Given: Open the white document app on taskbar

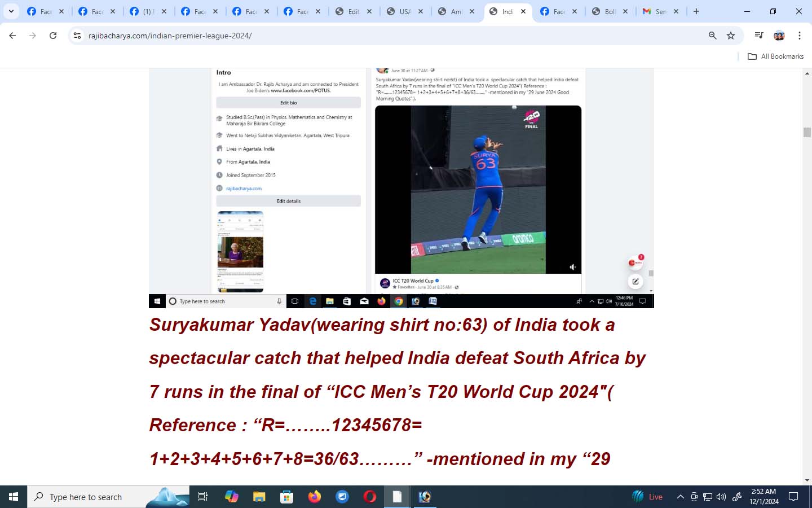Looking at the screenshot, I should (398, 497).
